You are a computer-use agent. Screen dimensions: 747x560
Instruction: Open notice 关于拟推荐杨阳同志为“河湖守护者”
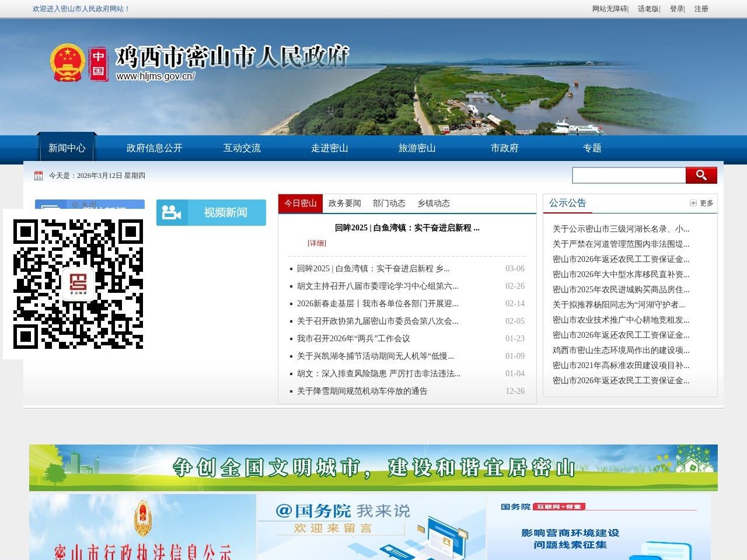(619, 305)
